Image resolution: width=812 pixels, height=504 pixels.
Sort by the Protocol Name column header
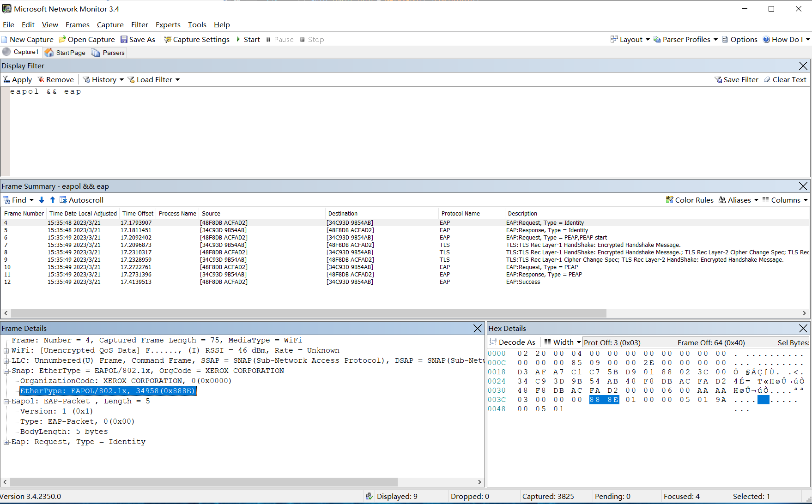471,214
